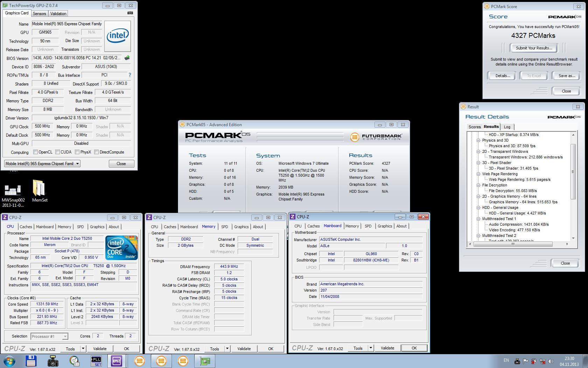Screen dimensions: 588x368
Task: Click the Close button in GPU-Z
Action: pos(121,164)
